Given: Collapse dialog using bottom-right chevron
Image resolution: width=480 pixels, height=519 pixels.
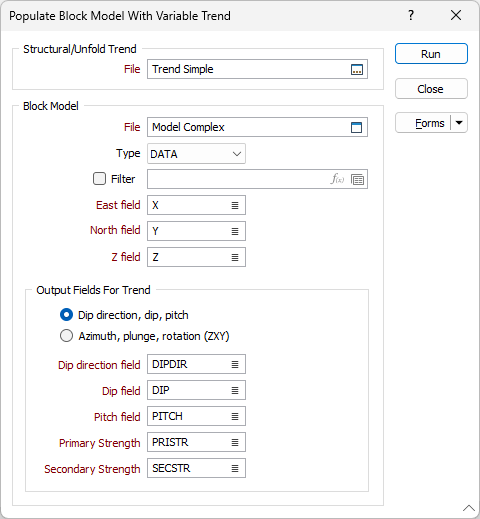Looking at the screenshot, I should pyautogui.click(x=469, y=508).
